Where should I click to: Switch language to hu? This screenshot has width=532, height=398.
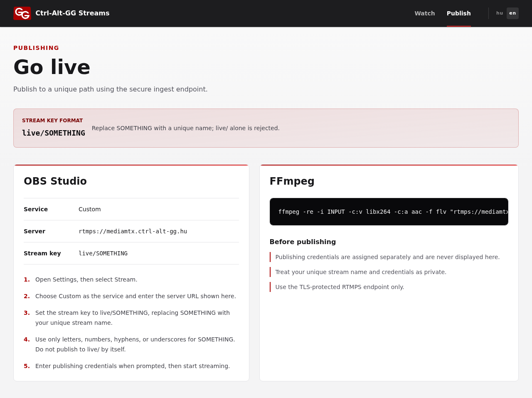pyautogui.click(x=500, y=13)
